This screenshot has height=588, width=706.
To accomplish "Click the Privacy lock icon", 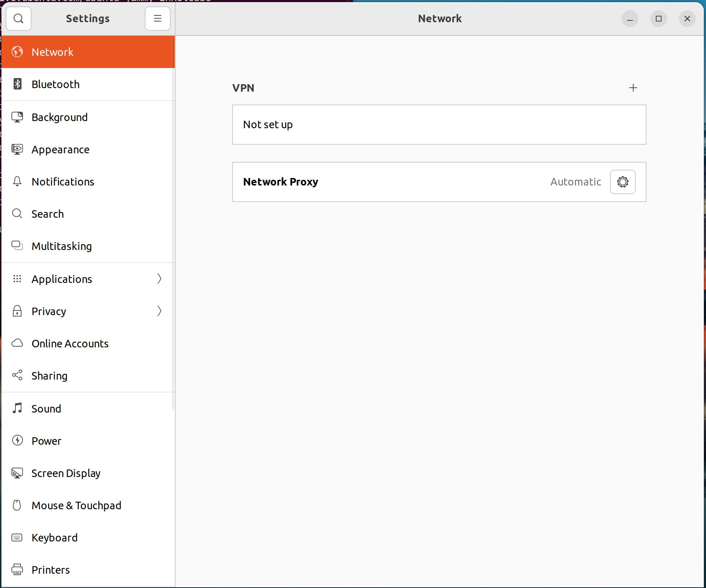I will [x=17, y=311].
